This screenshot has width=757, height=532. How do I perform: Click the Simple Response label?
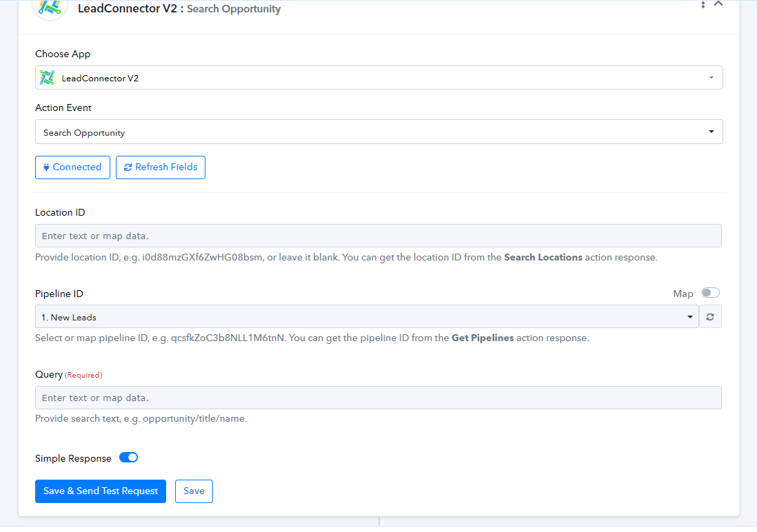pyautogui.click(x=73, y=458)
